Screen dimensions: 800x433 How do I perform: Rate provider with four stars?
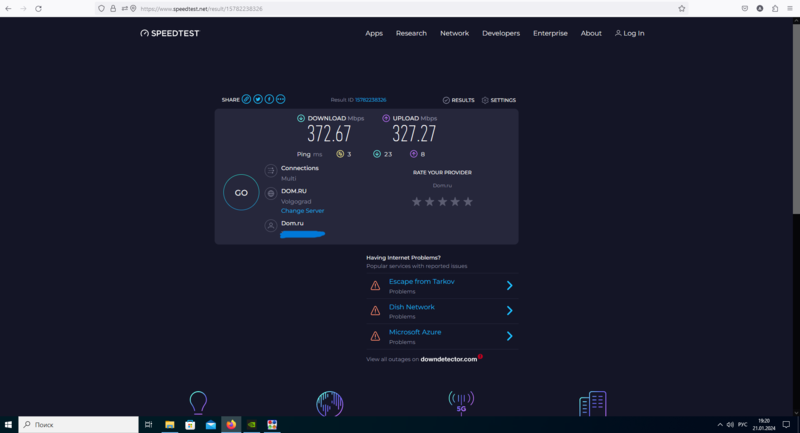coord(455,202)
